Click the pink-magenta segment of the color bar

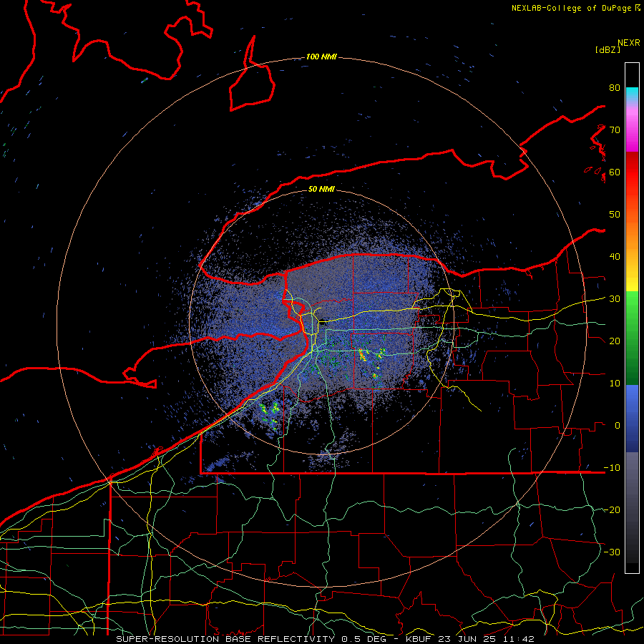click(x=632, y=127)
